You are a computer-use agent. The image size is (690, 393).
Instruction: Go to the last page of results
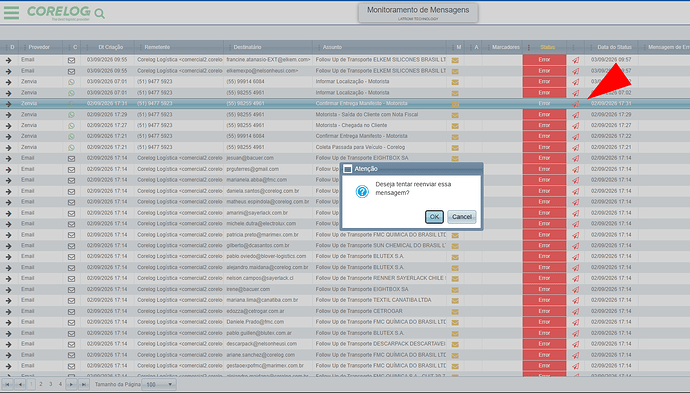click(x=84, y=384)
